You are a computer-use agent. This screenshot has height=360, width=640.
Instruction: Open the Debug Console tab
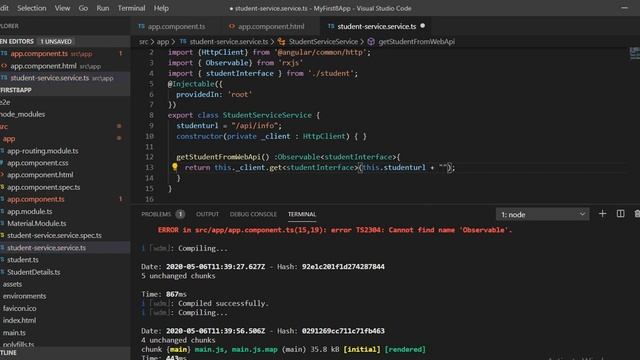pos(253,214)
